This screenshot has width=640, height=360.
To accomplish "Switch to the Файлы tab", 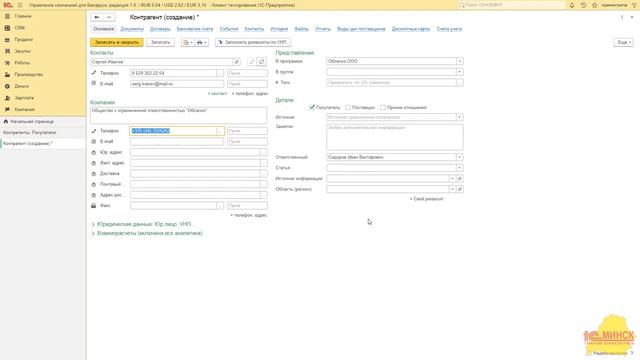I will [x=302, y=29].
